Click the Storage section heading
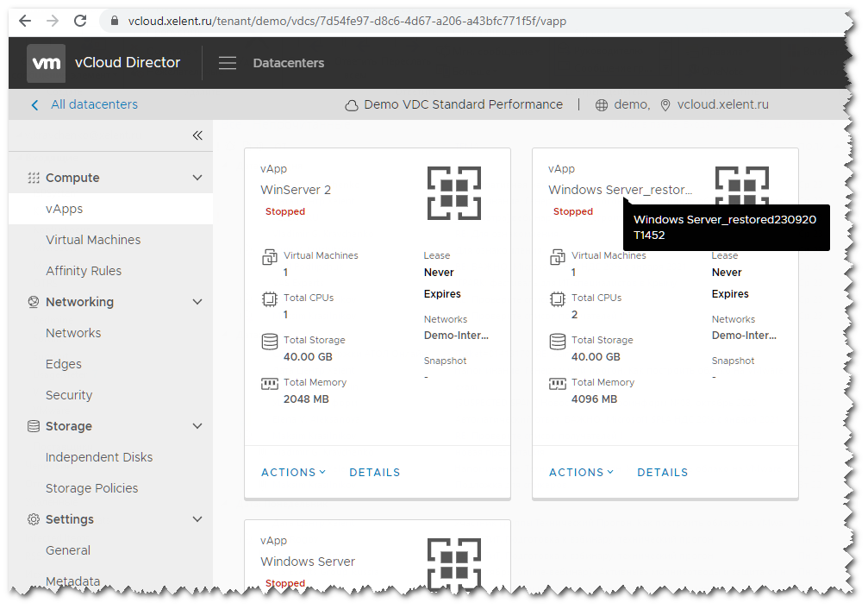The height and width of the screenshot is (609, 868). [x=69, y=426]
